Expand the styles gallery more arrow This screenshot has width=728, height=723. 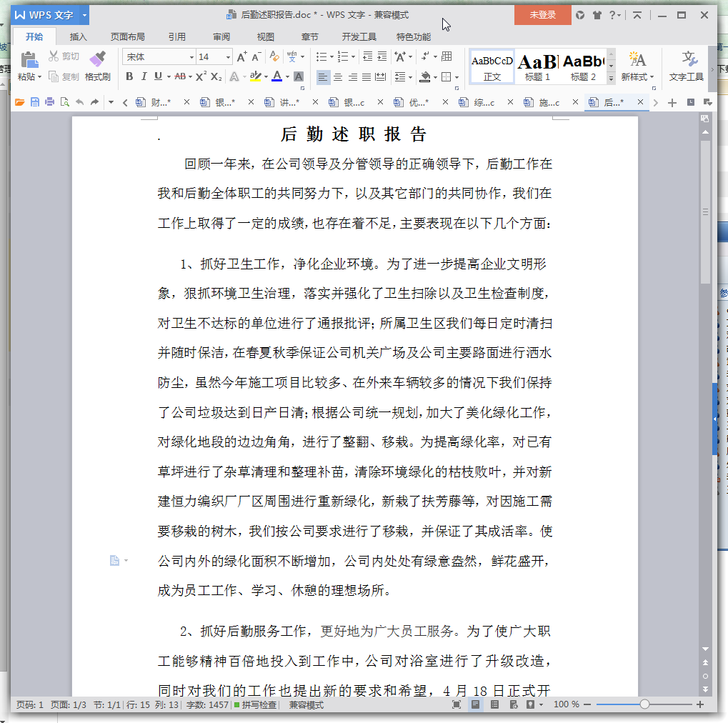click(611, 79)
